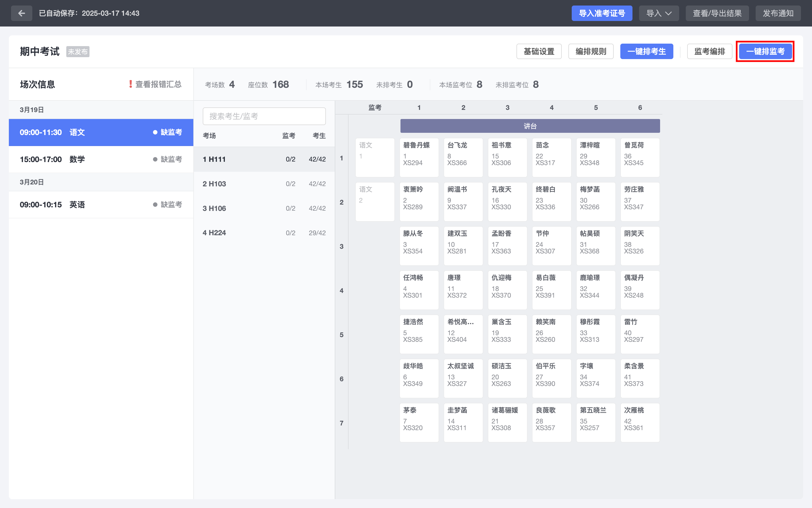The width and height of the screenshot is (812, 508).
Task: Open 基础设置
Action: (539, 51)
